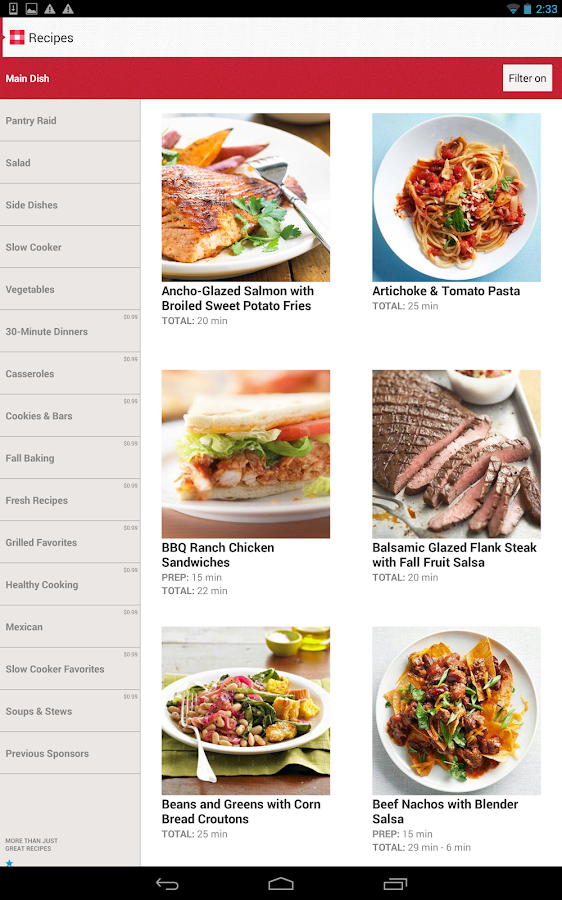Select the Previous Sponsors category
The height and width of the screenshot is (900, 562).
pos(70,753)
